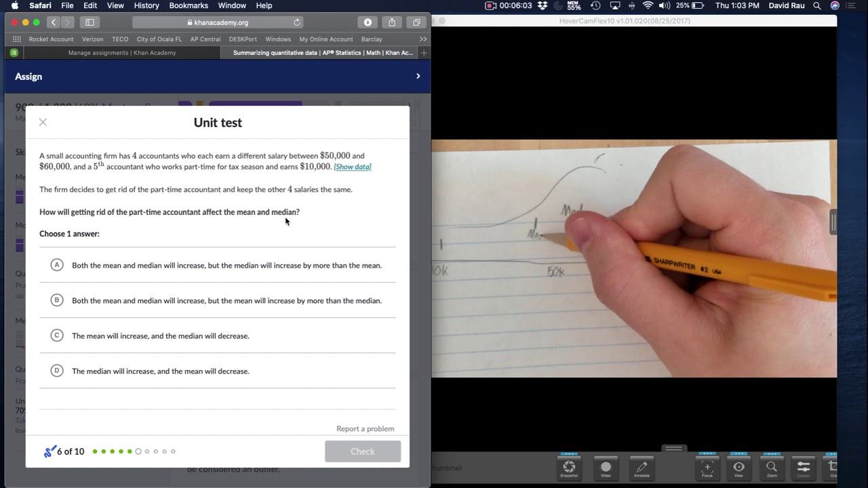Start Video recording in HoverCam

coord(606,467)
